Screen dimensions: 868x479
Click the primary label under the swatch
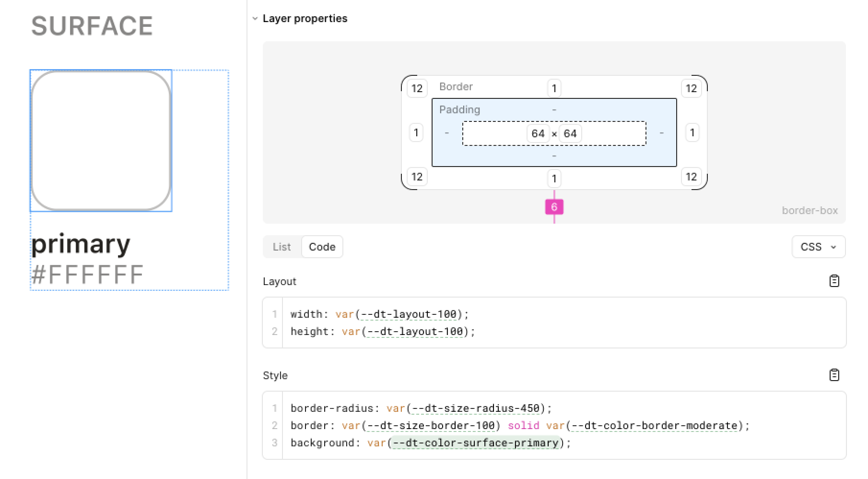(x=81, y=245)
